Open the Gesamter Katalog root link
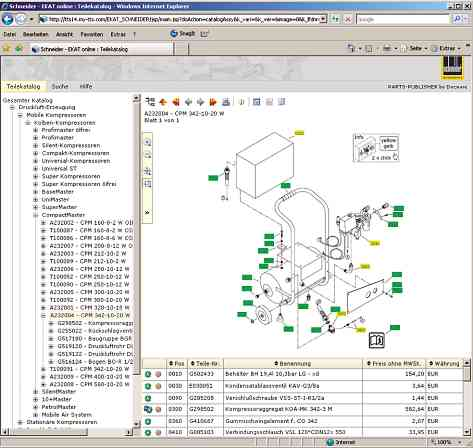473x448 pixels. pyautogui.click(x=27, y=100)
